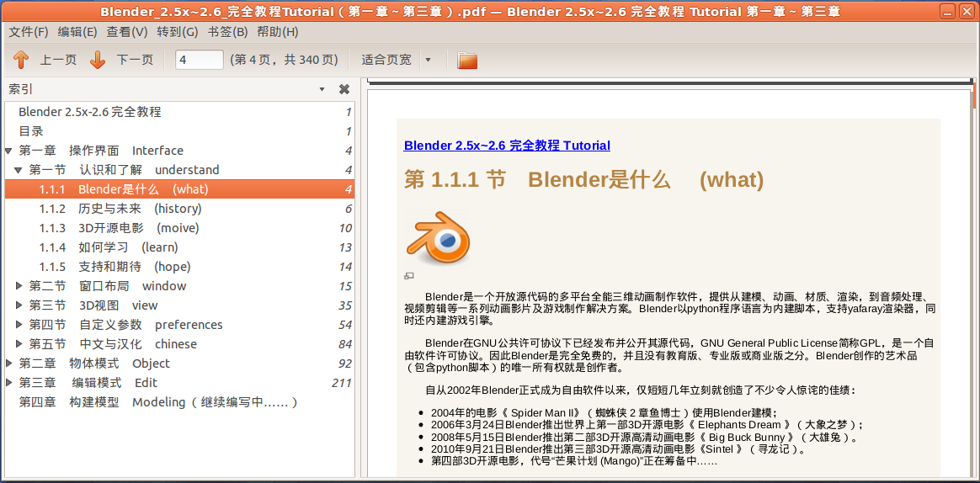Click the Spider Man II bullet line
Screen dimensions: 980x483
pyautogui.click(x=604, y=413)
